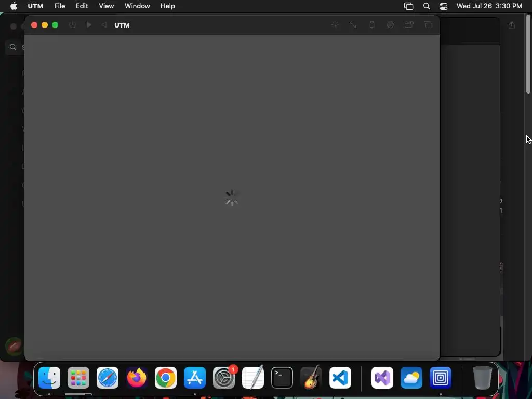
Task: Launch GarageBand from the Dock
Action: point(311,378)
